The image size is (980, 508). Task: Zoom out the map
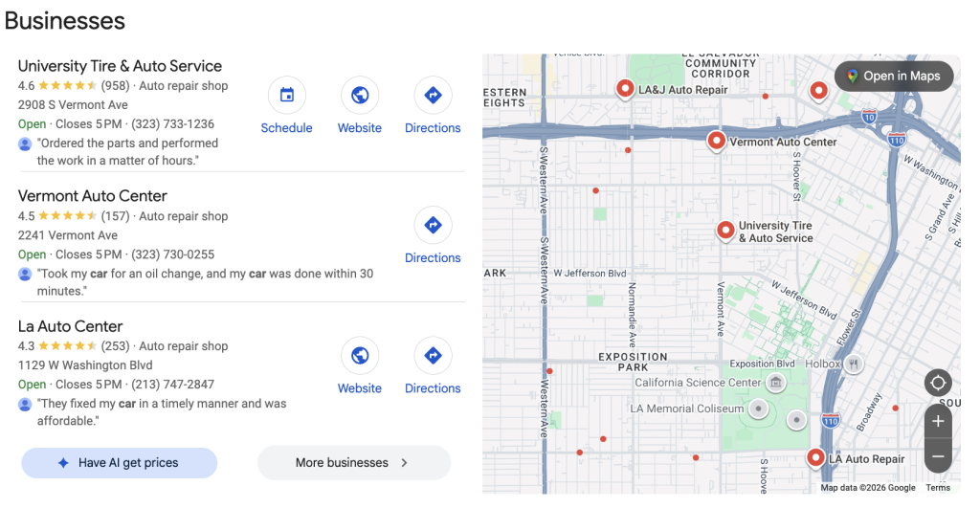(x=938, y=456)
